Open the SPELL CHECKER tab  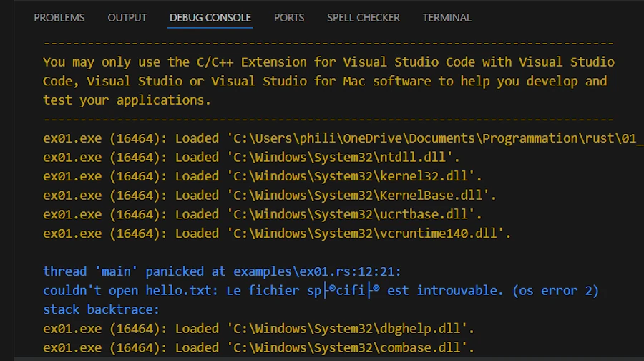click(364, 17)
